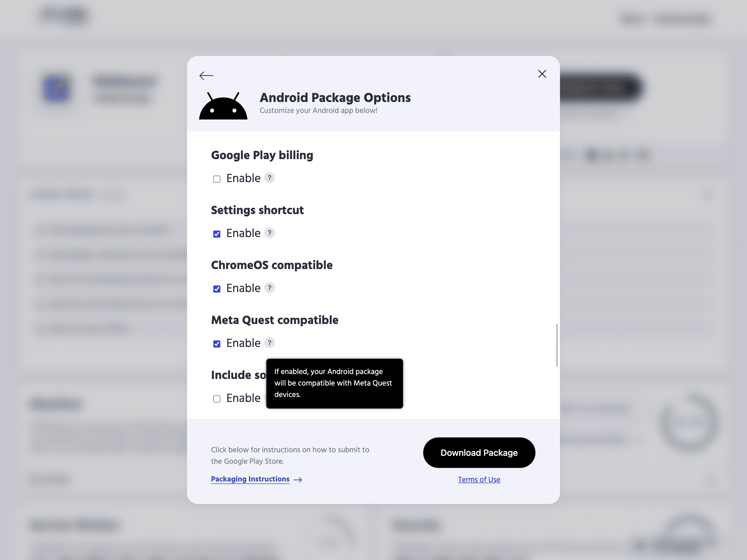Click the close X icon
This screenshot has height=560, width=747.
click(542, 74)
